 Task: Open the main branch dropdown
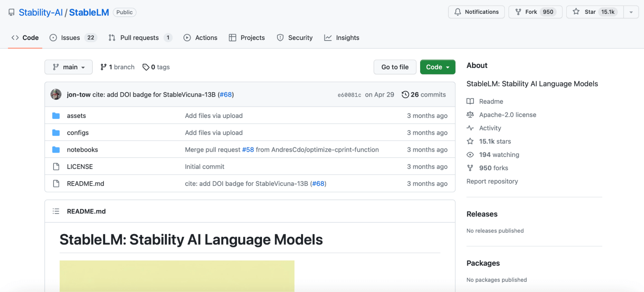click(x=68, y=67)
